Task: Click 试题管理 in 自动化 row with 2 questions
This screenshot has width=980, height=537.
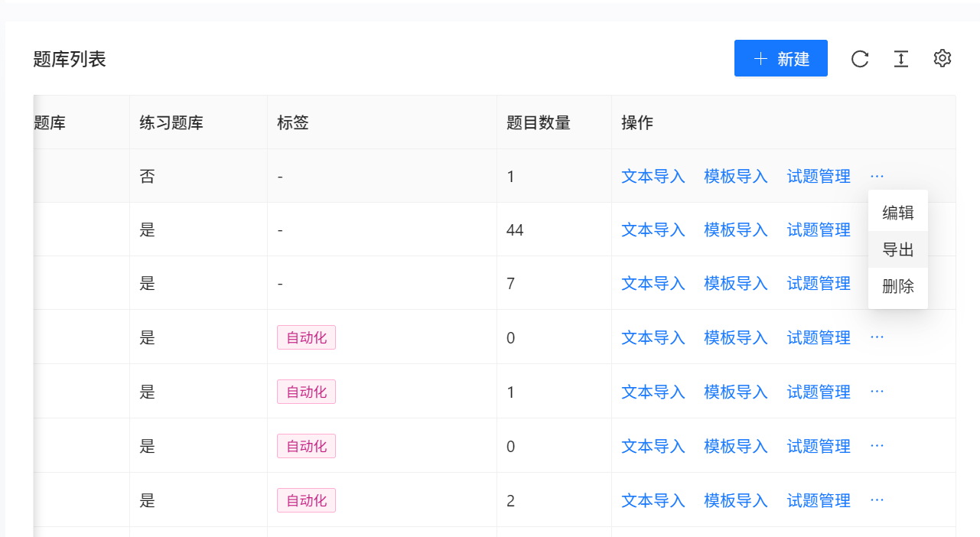Action: [819, 500]
